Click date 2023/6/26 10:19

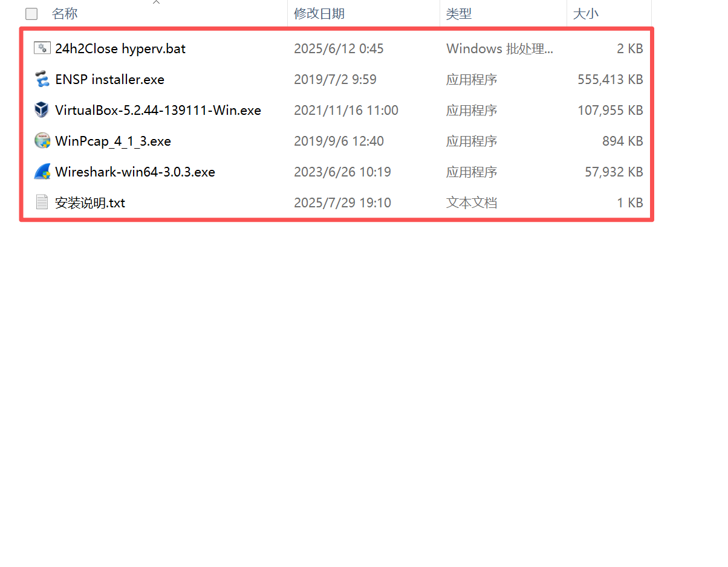342,172
